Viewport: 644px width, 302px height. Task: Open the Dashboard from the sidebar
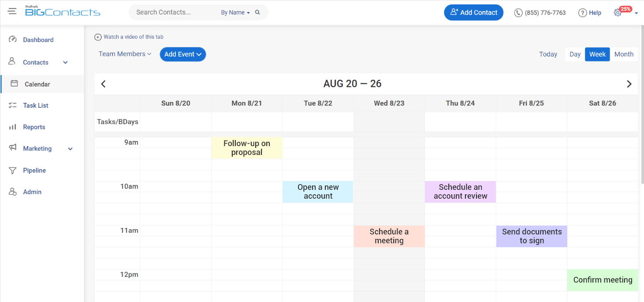[38, 39]
